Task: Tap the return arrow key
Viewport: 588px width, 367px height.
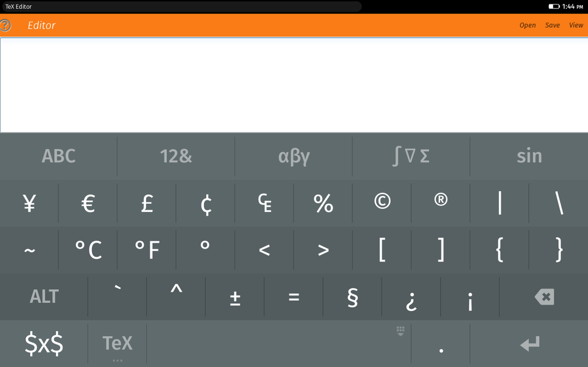Action: [529, 344]
